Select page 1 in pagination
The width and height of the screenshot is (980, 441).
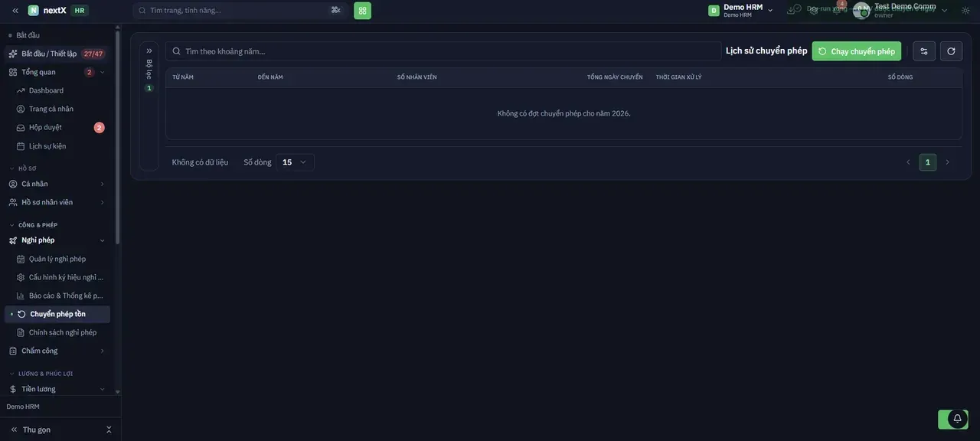(928, 162)
